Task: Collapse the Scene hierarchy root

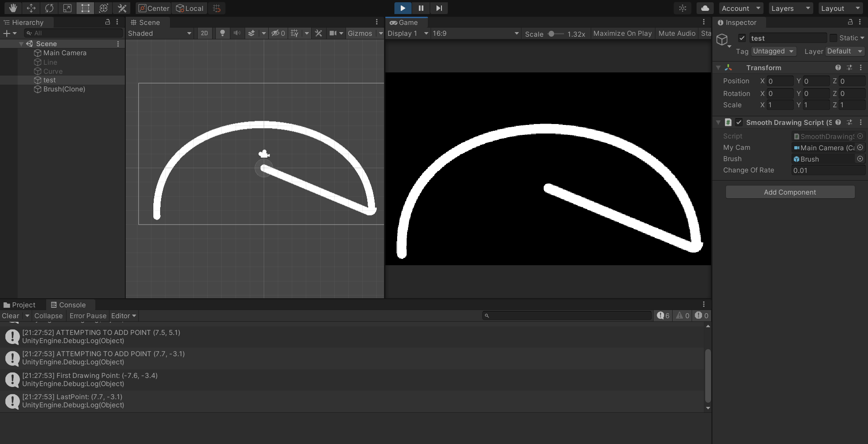Action: pyautogui.click(x=21, y=44)
